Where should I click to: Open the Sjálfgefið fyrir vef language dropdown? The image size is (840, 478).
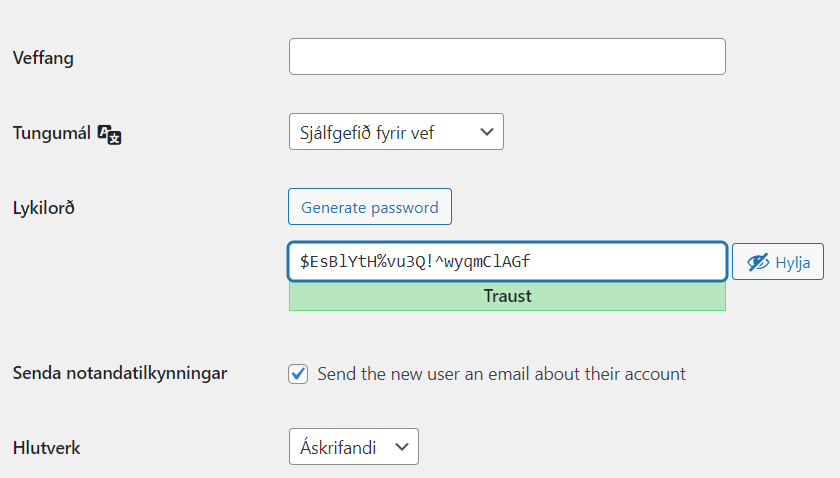[396, 131]
